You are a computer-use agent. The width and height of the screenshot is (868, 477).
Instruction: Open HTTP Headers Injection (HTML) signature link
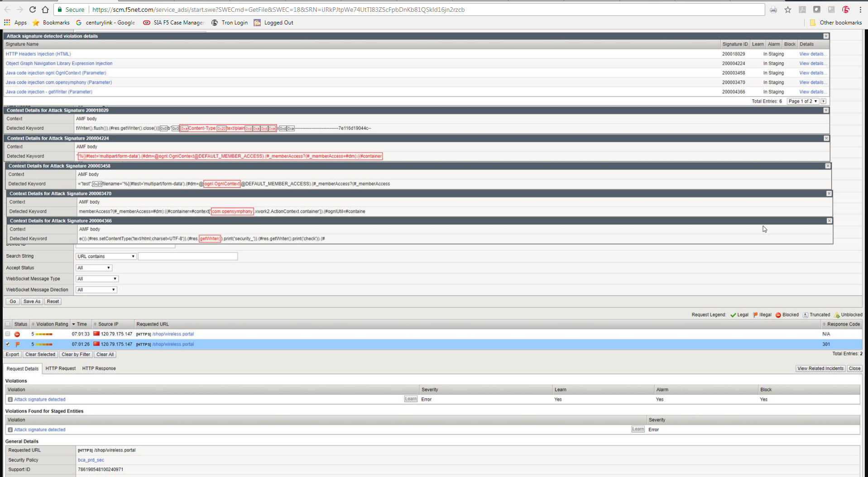pyautogui.click(x=38, y=54)
